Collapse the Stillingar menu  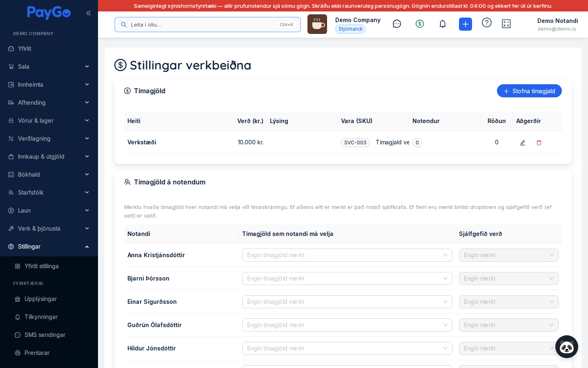49,247
